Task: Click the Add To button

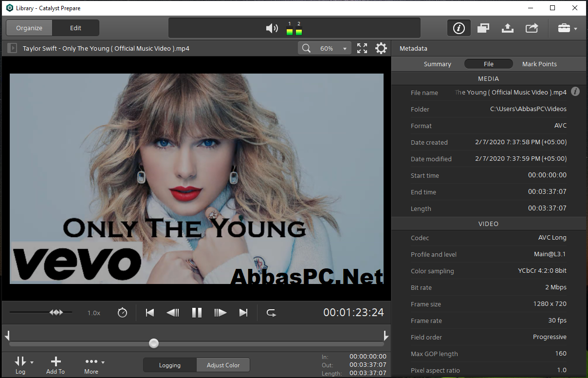Action: click(55, 365)
